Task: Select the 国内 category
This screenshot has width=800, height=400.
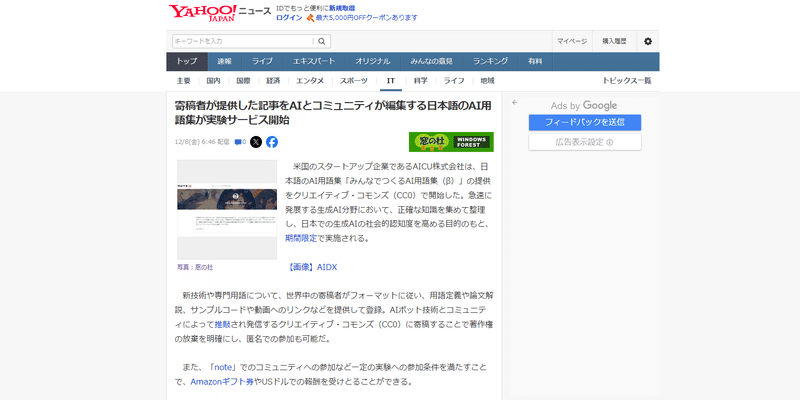Action: [213, 81]
